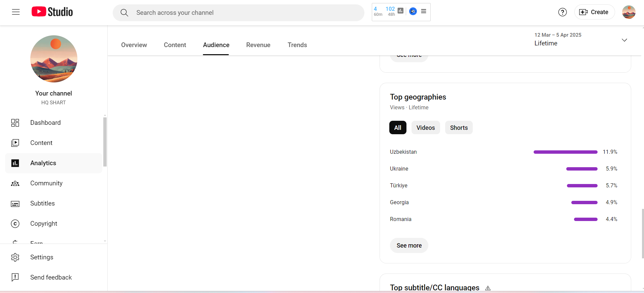Open the extension's three-line menu
Viewport: 644px width, 293px height.
[x=424, y=11]
